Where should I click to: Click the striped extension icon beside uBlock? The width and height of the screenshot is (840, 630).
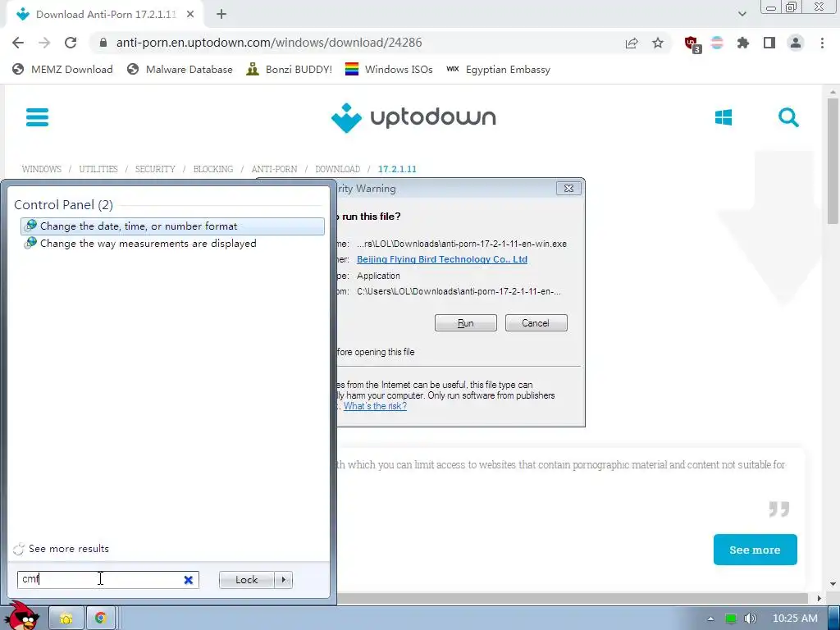(x=717, y=43)
